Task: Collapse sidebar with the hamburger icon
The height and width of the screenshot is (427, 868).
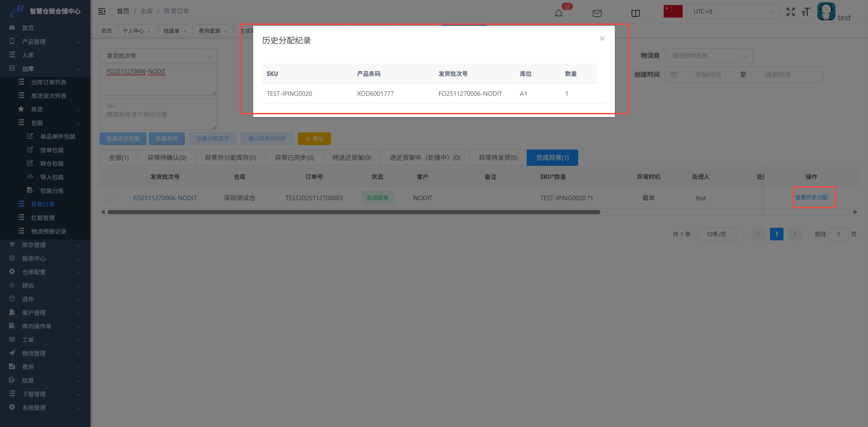Action: [x=102, y=11]
